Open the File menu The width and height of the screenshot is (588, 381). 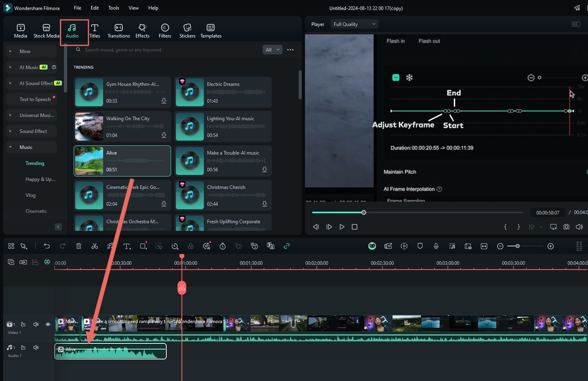(x=78, y=8)
